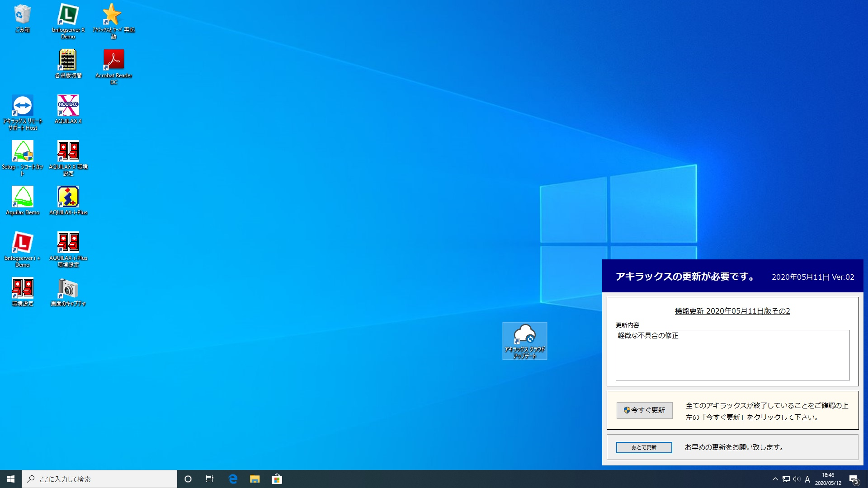The width and height of the screenshot is (868, 488).
Task: Show hidden system tray icons chevron
Action: coord(775,479)
